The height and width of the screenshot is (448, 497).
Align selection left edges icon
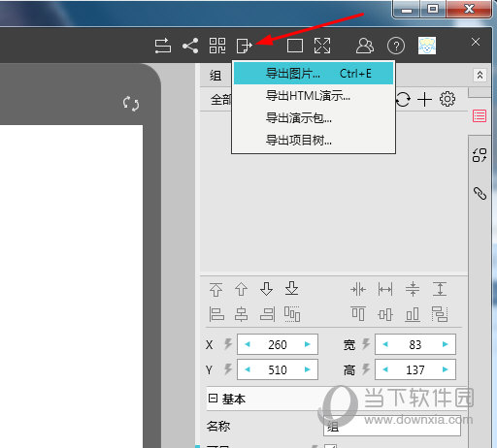tap(216, 314)
